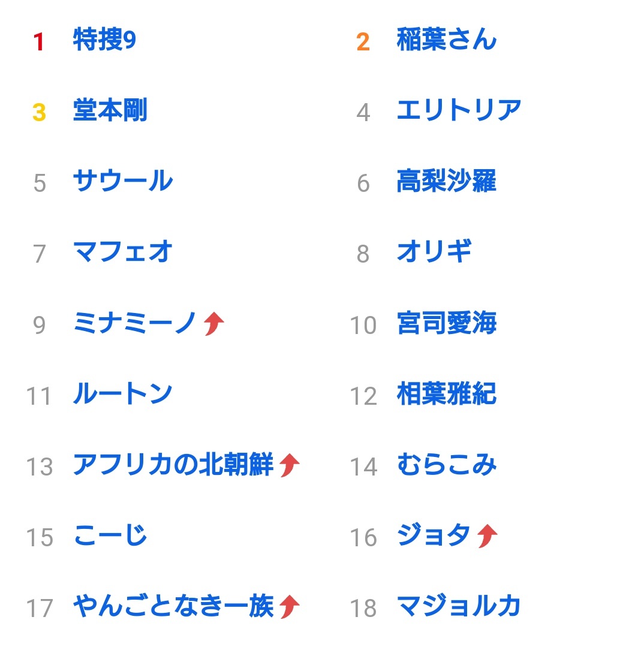
Task: Click the rising arrow beside ミナミーノ
Action: 213,324
